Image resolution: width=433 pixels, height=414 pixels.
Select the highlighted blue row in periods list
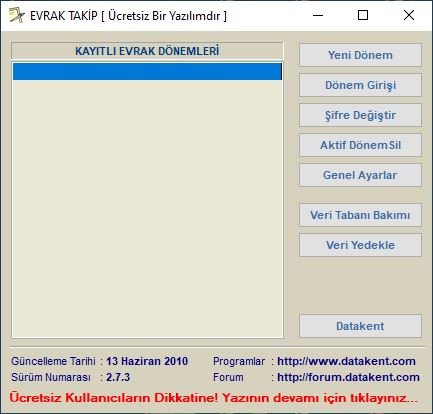click(147, 72)
